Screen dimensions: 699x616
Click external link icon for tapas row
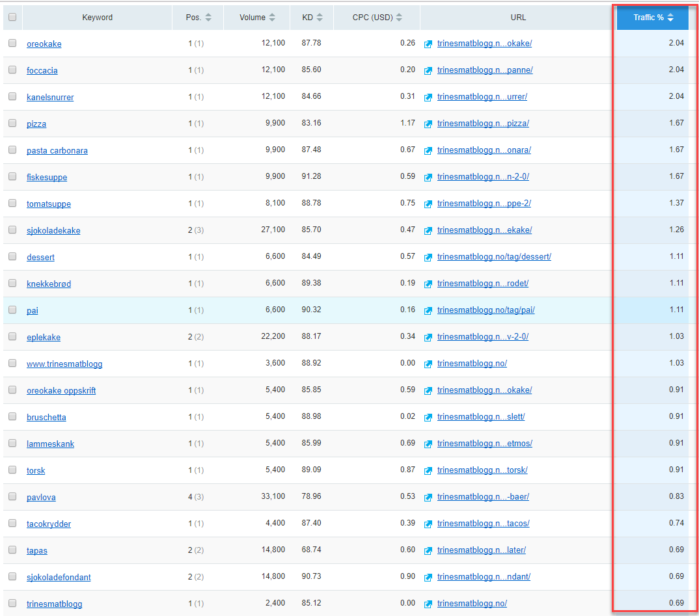428,550
